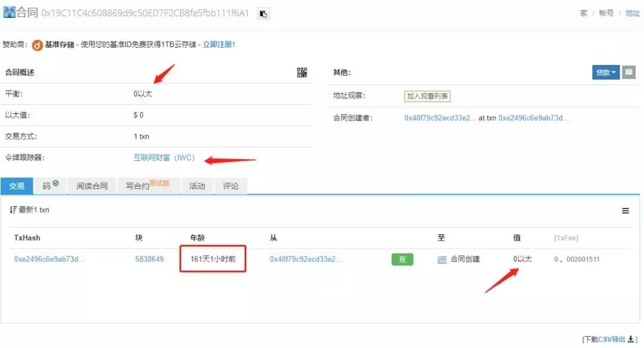Click the sort icon next to 最新1 txn
This screenshot has height=348, width=644.
click(14, 210)
